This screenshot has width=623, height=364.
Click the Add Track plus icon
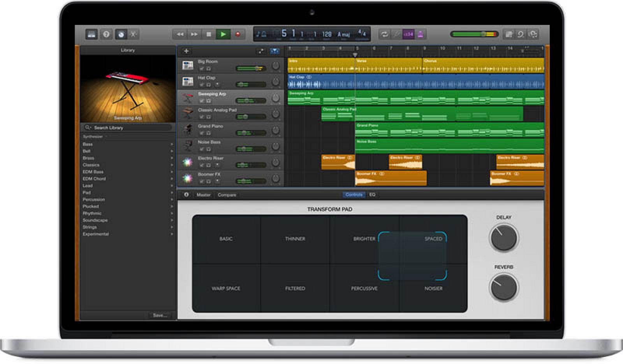tap(187, 51)
